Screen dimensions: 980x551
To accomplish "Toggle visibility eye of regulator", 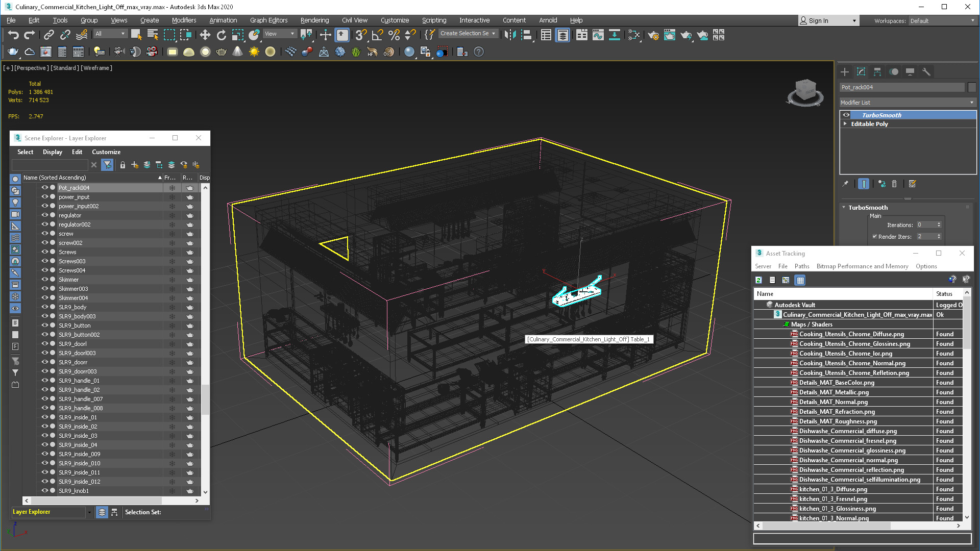I will [44, 215].
